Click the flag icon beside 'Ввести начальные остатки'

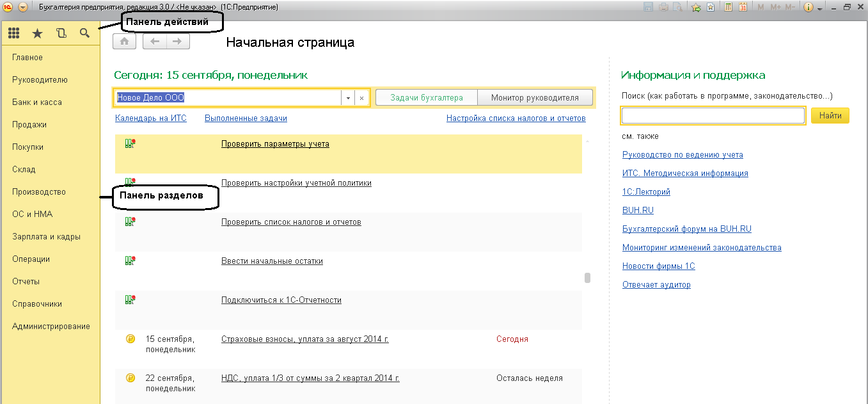130,261
